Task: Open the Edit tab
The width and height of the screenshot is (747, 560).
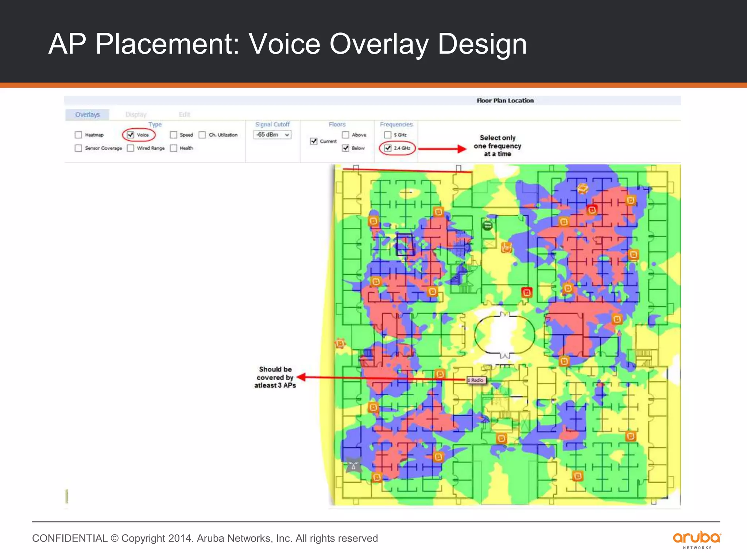Action: pos(185,114)
